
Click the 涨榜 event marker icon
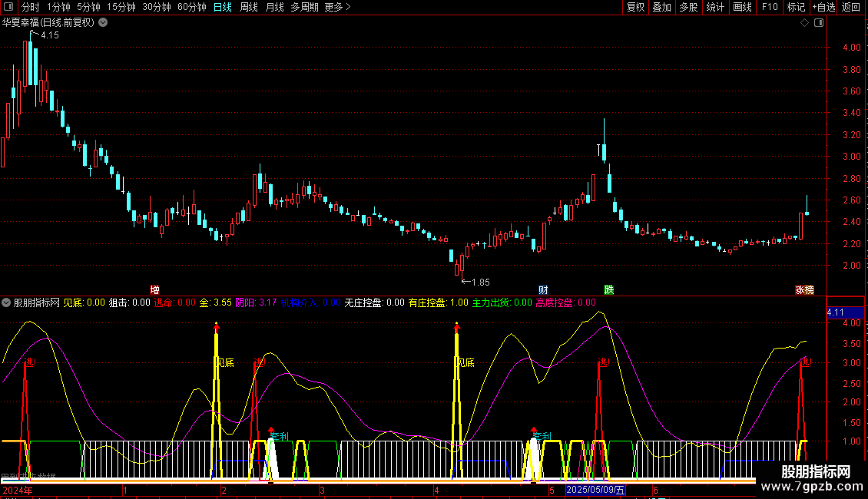[x=803, y=290]
